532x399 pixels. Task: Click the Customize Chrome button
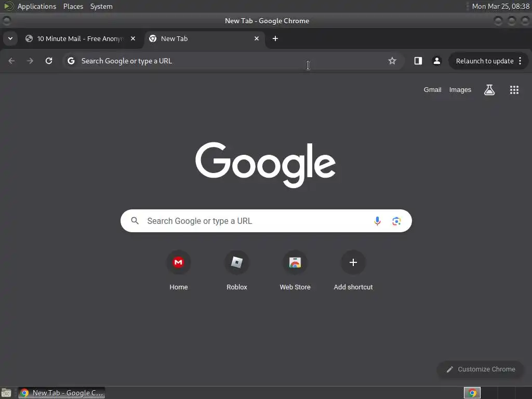tap(481, 369)
